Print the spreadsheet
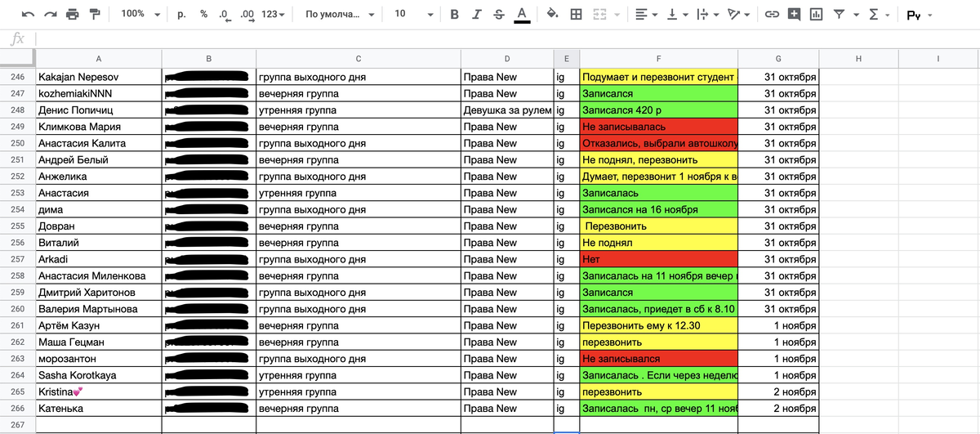 73,15
